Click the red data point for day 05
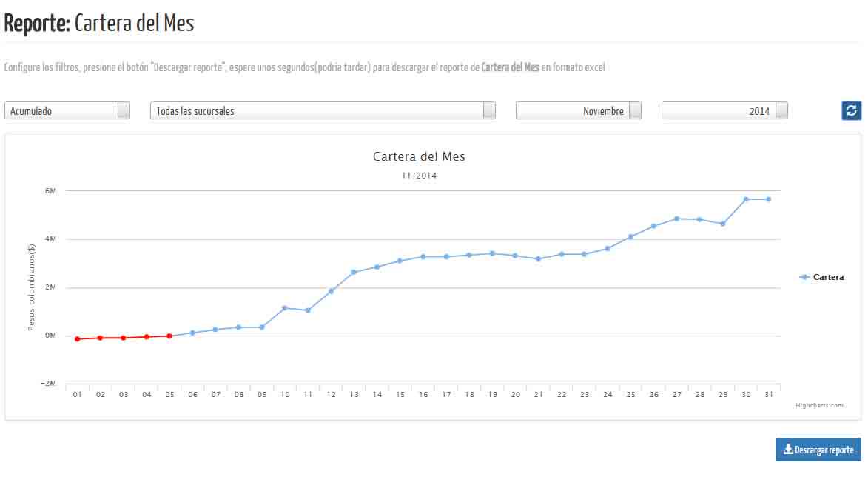This screenshot has width=868, height=477. tap(169, 336)
